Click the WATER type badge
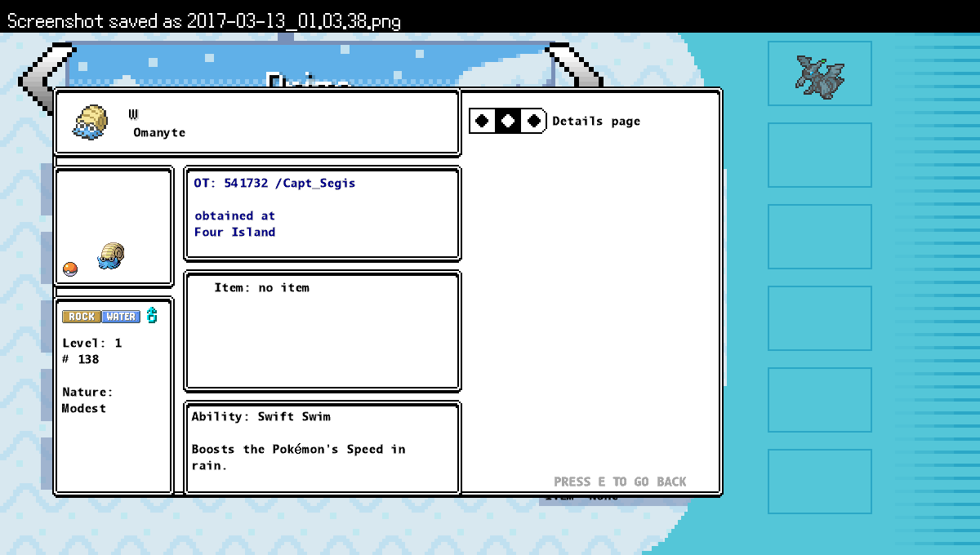This screenshot has width=980, height=555. 121,317
